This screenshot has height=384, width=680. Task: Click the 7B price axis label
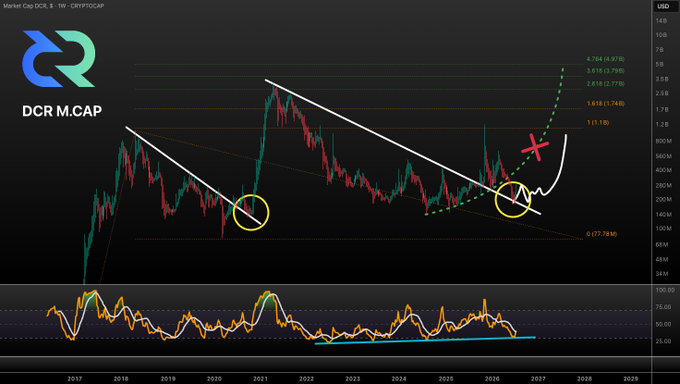coord(660,50)
